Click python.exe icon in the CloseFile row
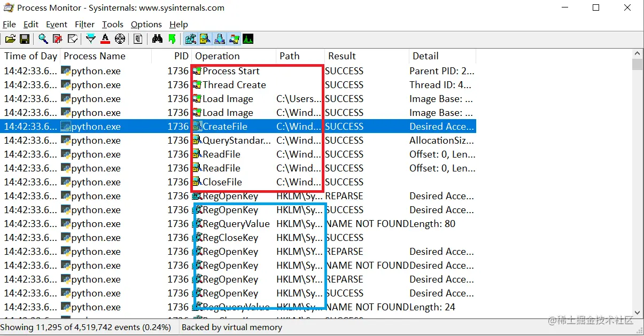This screenshot has width=644, height=336. pyautogui.click(x=66, y=182)
